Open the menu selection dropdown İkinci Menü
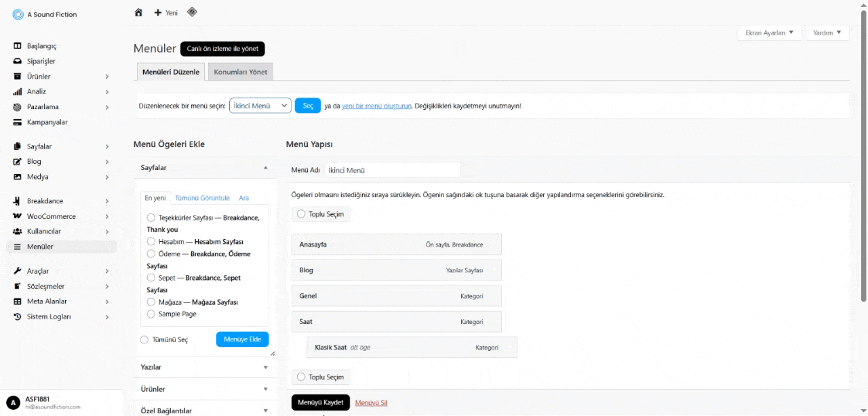The width and height of the screenshot is (868, 416). (x=260, y=106)
